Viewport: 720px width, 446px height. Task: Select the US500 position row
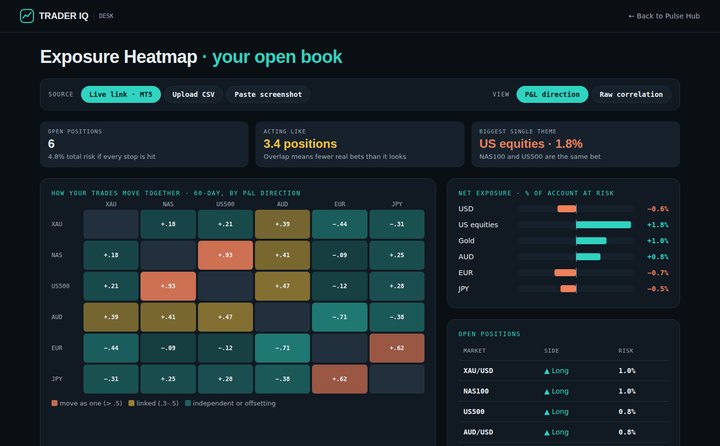(563, 412)
